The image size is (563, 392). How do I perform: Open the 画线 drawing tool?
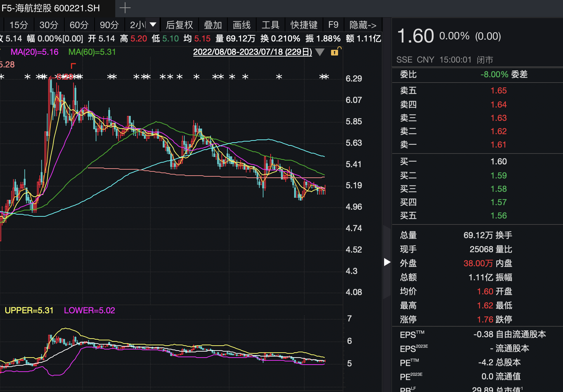click(241, 25)
